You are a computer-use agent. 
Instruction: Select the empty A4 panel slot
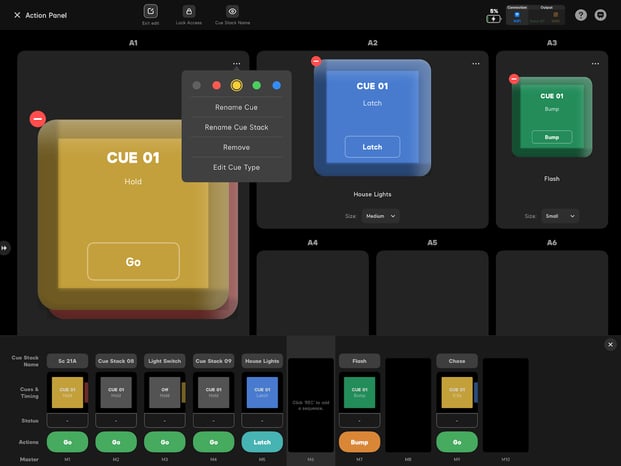point(312,293)
